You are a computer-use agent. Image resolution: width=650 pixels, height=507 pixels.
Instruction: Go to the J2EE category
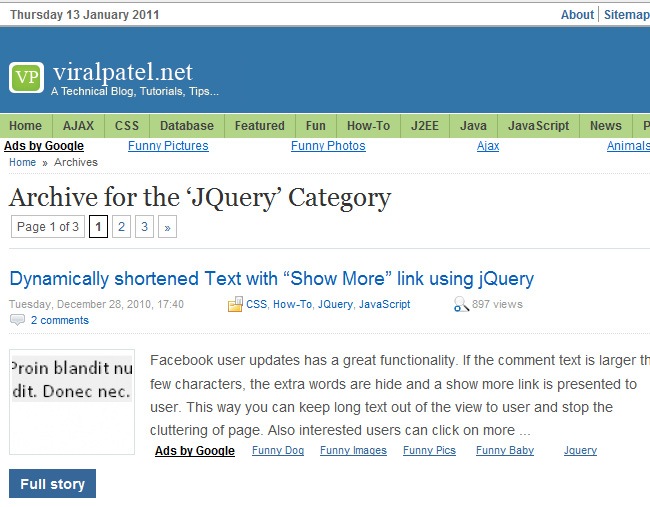[x=425, y=126]
